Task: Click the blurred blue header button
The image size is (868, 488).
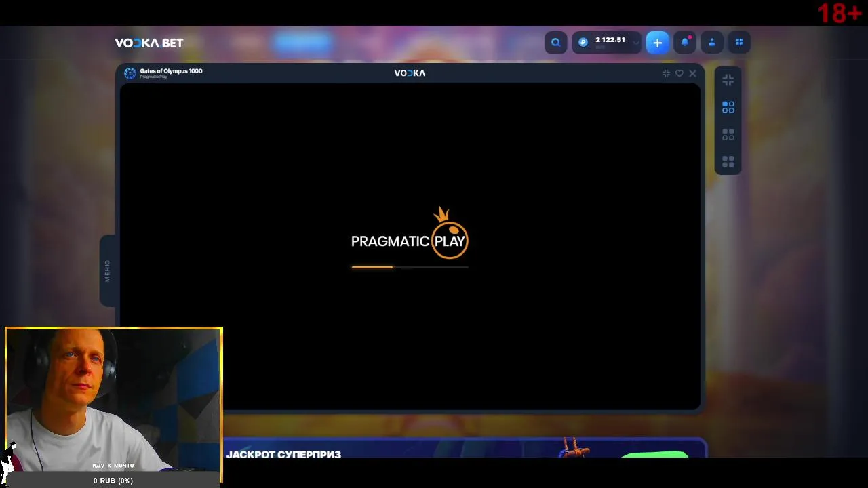Action: (x=302, y=43)
